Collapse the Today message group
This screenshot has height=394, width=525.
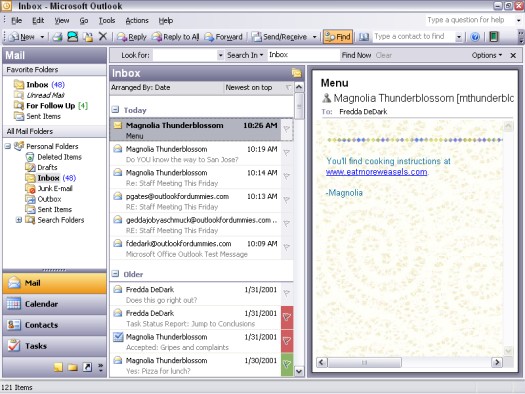click(x=115, y=109)
